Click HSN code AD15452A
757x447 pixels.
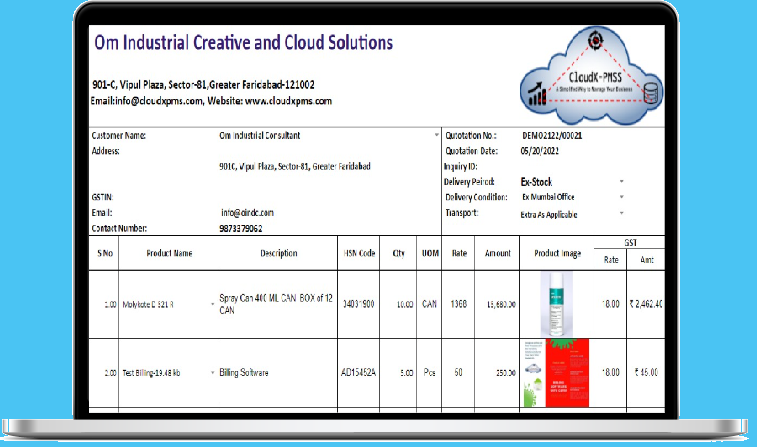tap(358, 373)
